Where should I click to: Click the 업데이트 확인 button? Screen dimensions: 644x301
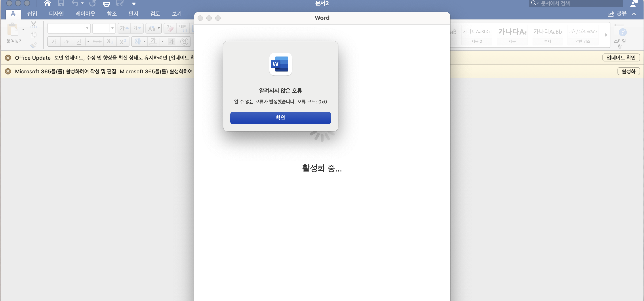click(x=621, y=58)
